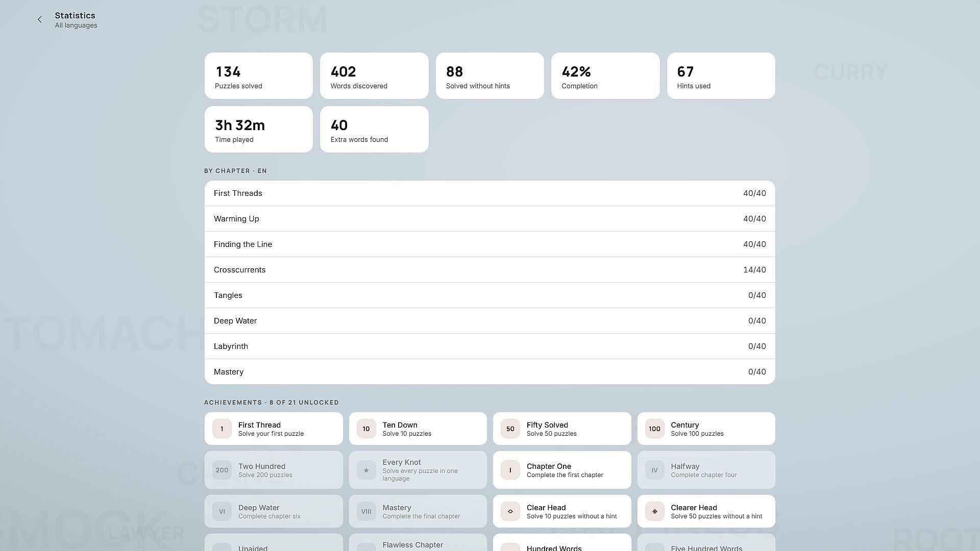980x551 pixels.
Task: Click the Chapter One roman numeral icon
Action: pos(510,470)
